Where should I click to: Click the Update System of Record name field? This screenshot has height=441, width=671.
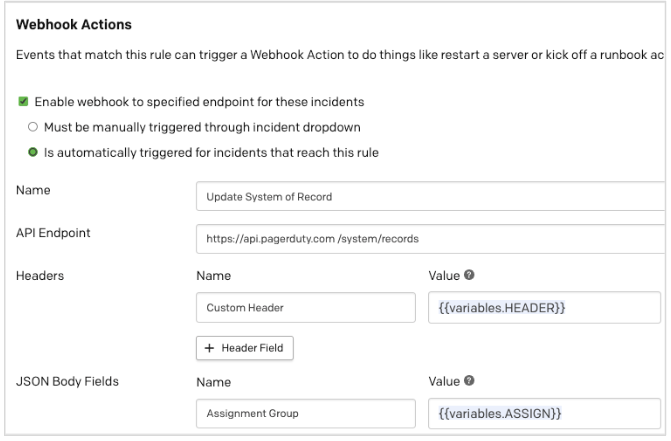(x=430, y=197)
